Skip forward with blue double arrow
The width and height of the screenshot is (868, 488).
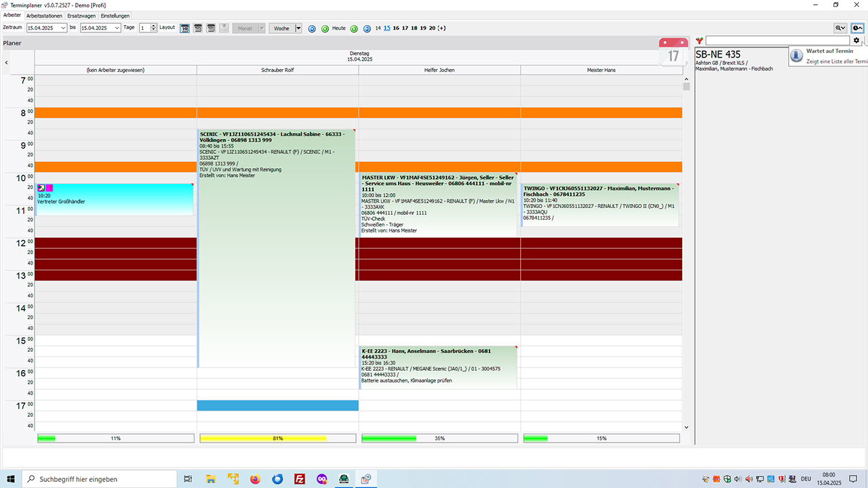pos(367,28)
